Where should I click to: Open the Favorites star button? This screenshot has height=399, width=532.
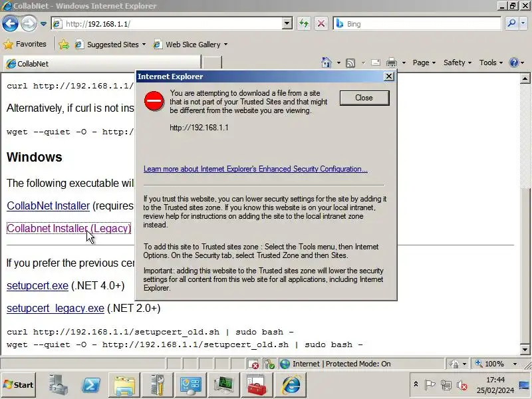point(25,44)
